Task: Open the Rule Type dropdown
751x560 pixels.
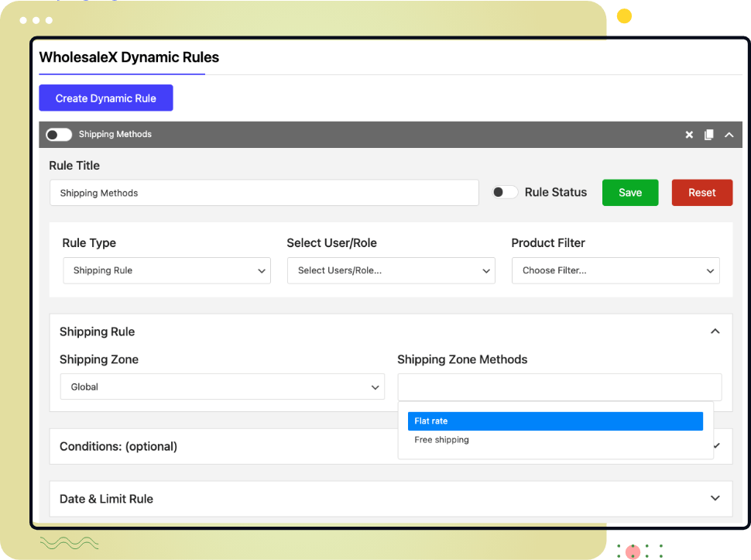Action: pos(166,270)
